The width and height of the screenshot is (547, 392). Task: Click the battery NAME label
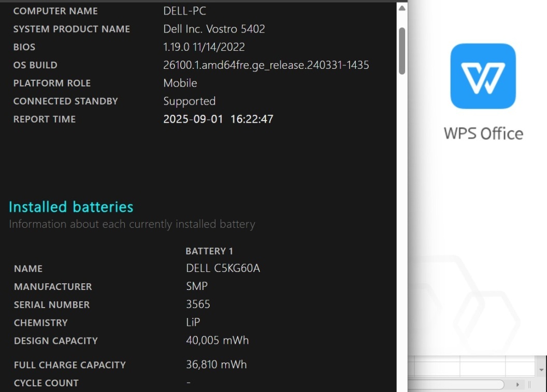click(x=28, y=269)
